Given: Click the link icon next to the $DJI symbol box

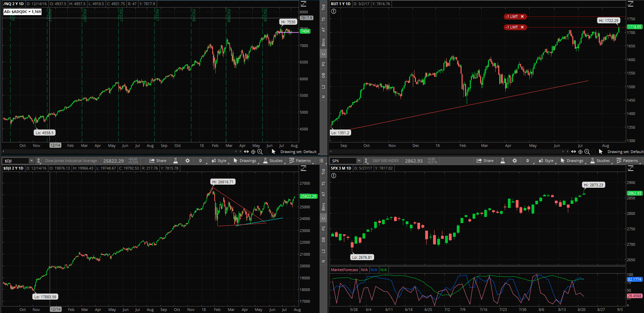Looking at the screenshot, I should pyautogui.click(x=39, y=161).
